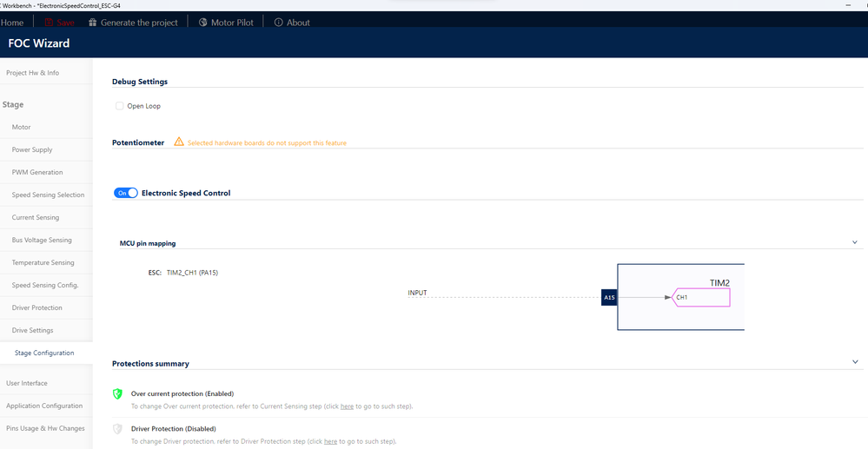Click the FOC Wizard title
This screenshot has width=868, height=449.
(x=39, y=43)
